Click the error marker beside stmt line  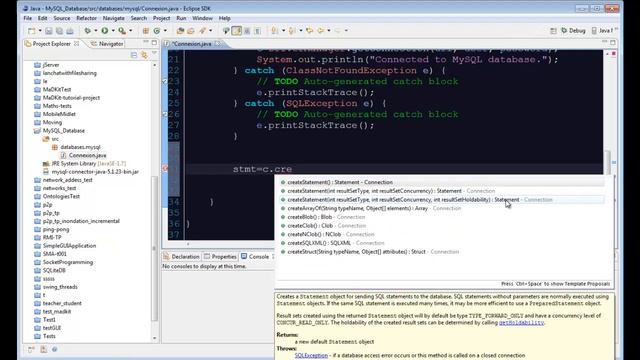click(165, 169)
